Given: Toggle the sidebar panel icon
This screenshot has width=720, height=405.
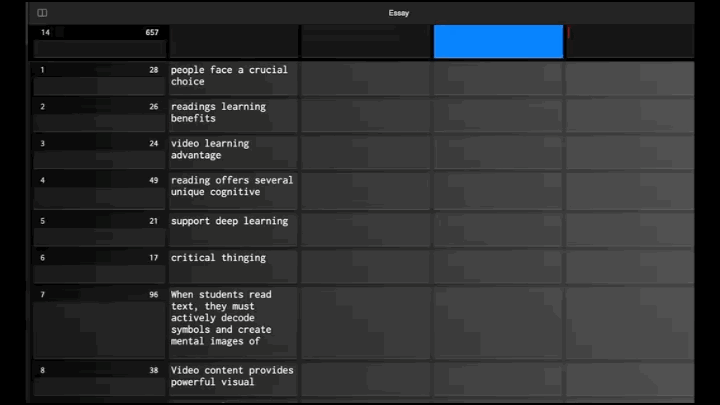Looking at the screenshot, I should point(42,13).
